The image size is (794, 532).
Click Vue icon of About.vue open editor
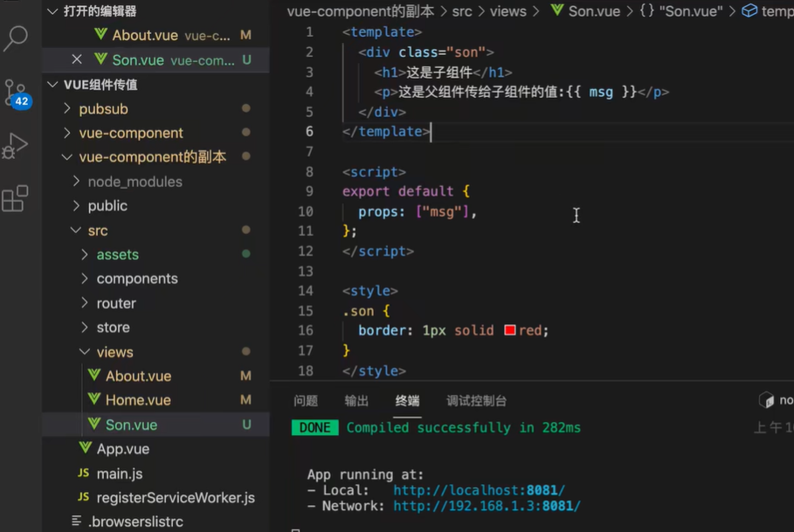pos(100,34)
